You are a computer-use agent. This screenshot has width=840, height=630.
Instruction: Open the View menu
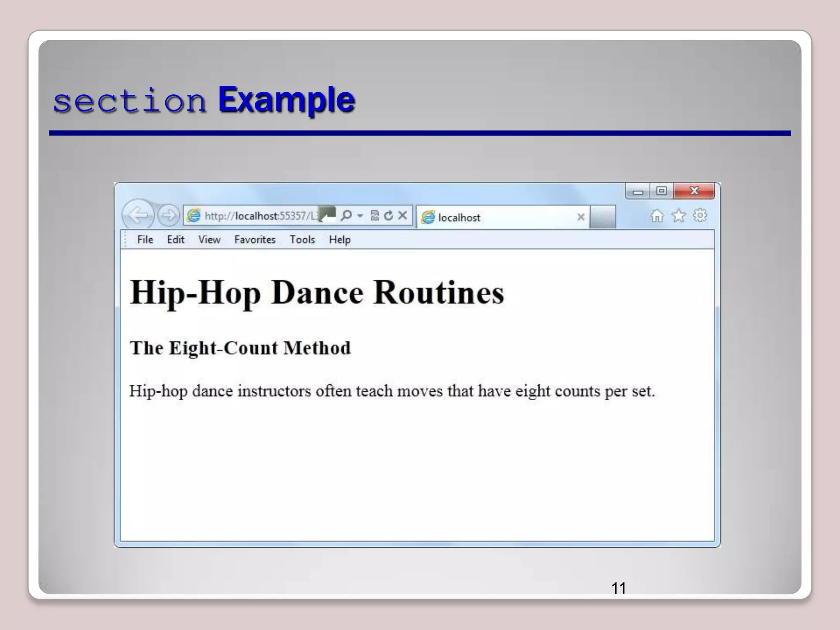[x=209, y=240]
